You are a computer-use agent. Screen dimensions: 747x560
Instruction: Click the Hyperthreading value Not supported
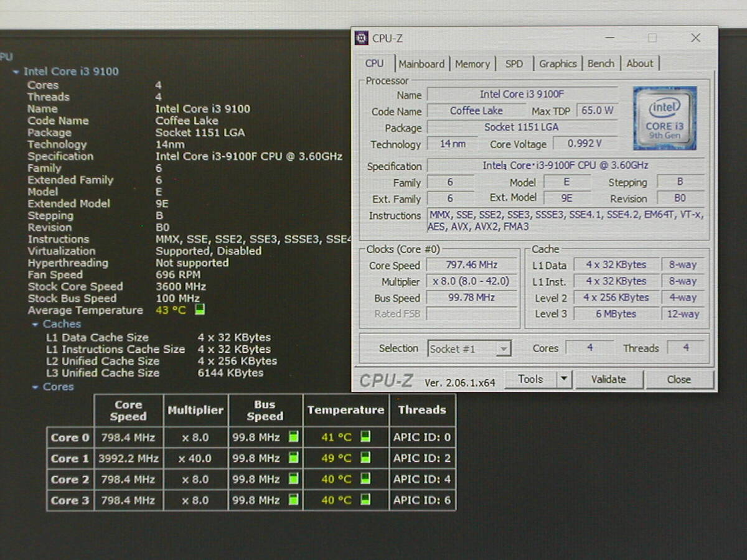[x=192, y=263]
